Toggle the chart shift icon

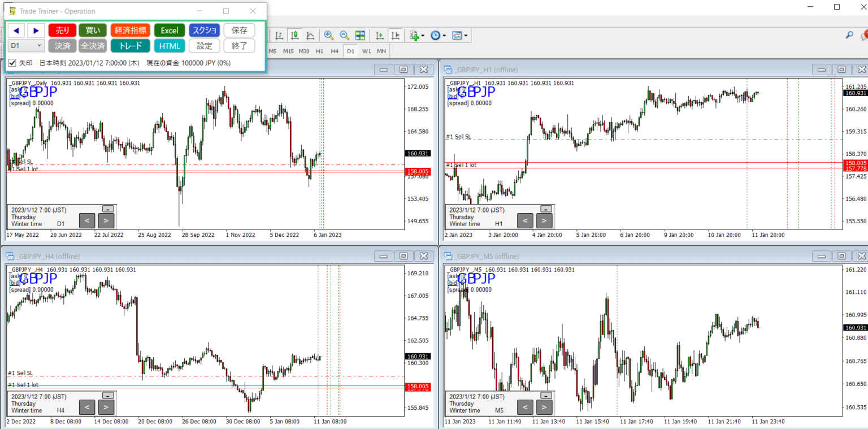(395, 35)
